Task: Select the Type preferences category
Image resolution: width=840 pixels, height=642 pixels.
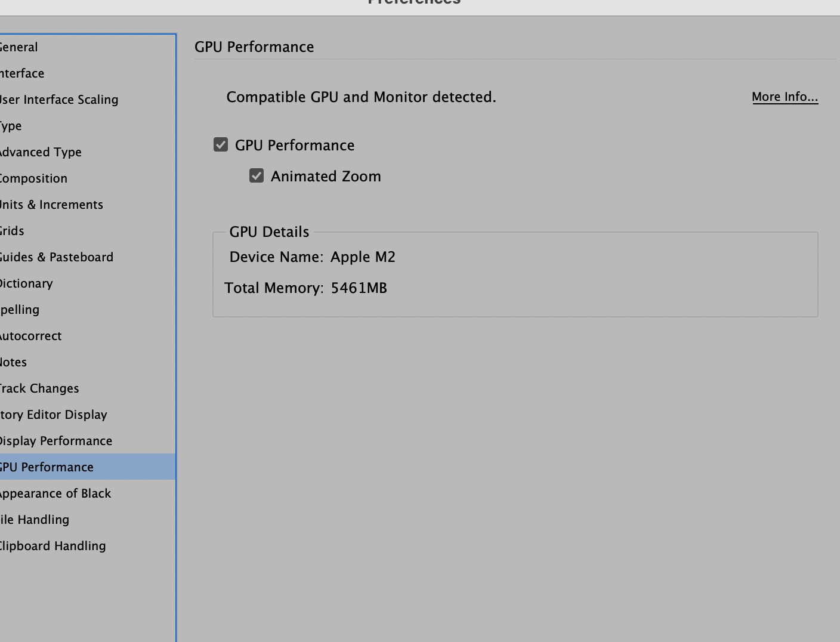Action: [x=11, y=126]
